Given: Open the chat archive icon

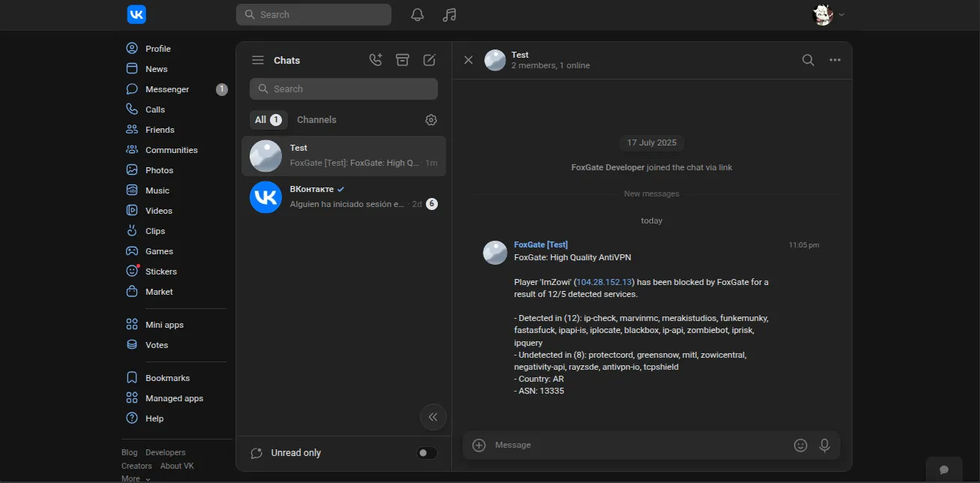Looking at the screenshot, I should [403, 60].
